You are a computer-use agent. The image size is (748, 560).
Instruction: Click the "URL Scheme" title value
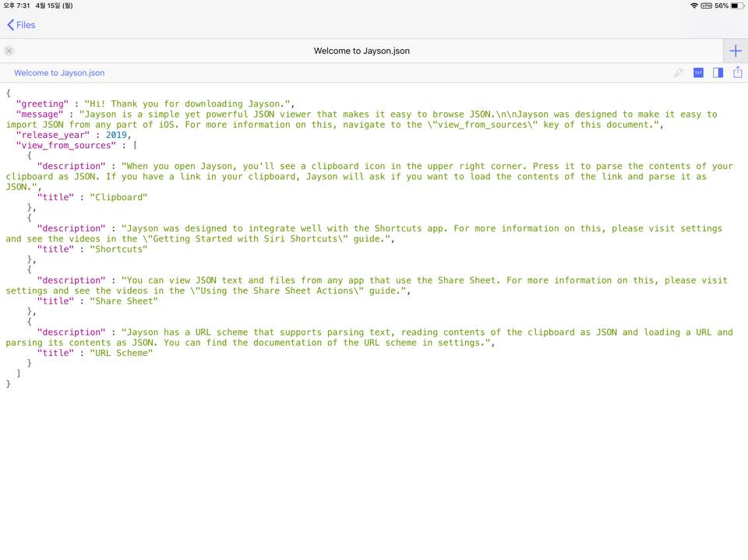point(122,353)
